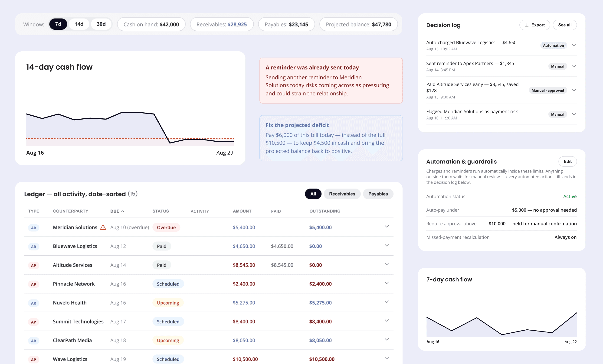
Task: Filter ledger by Receivables tab
Action: (342, 194)
